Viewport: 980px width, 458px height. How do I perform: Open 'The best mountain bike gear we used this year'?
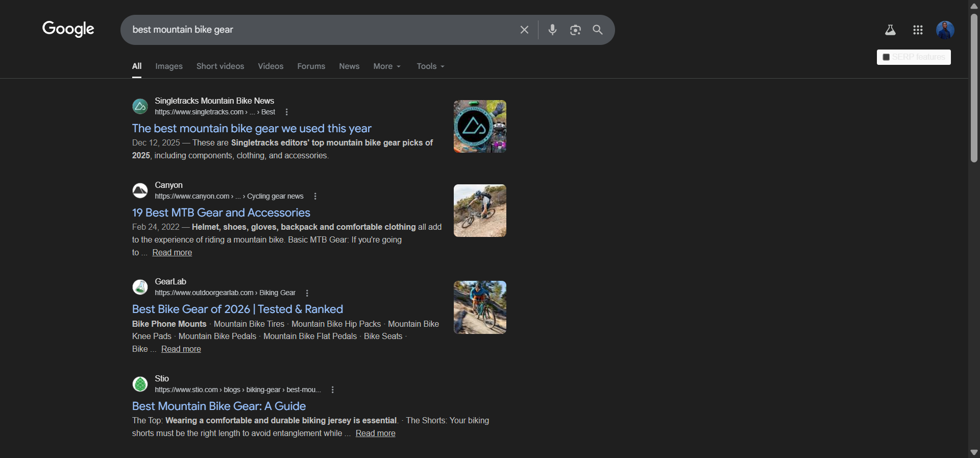(x=252, y=128)
